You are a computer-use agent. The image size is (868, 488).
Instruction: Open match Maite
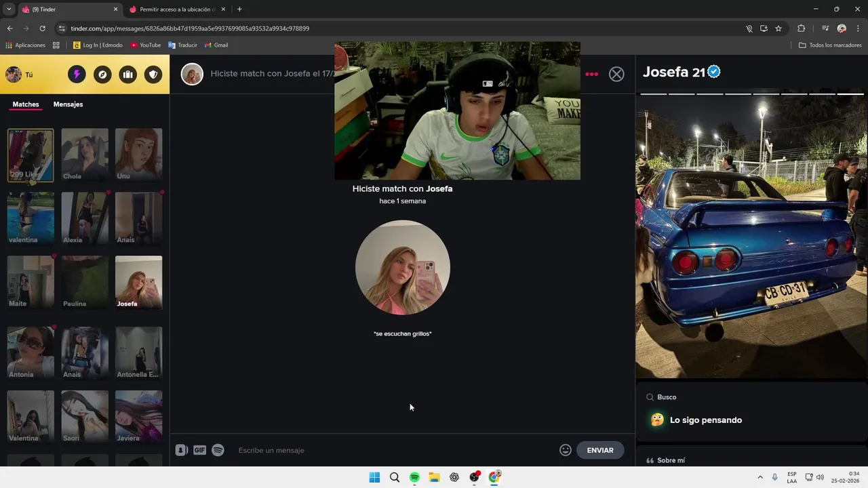coord(31,282)
